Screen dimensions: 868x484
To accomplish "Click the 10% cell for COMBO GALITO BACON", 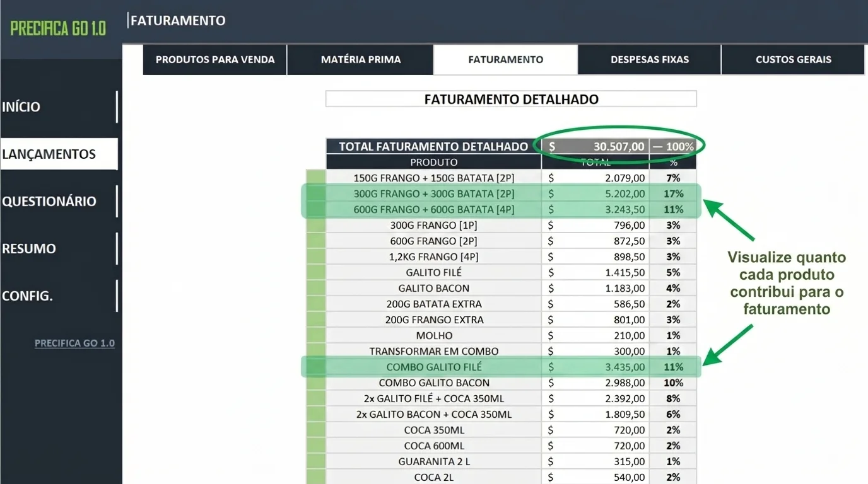I will coord(674,382).
